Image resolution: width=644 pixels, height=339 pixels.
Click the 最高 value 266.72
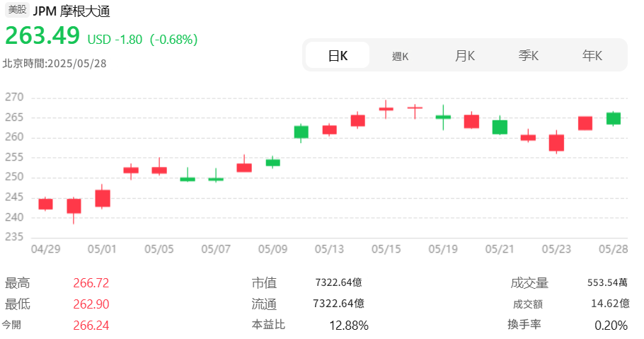pyautogui.click(x=91, y=283)
